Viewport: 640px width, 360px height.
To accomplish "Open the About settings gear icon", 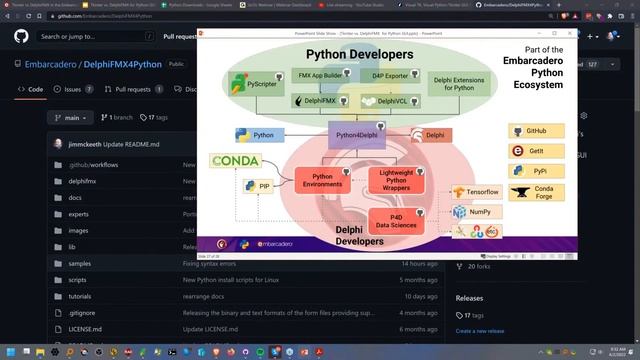I will click(584, 116).
